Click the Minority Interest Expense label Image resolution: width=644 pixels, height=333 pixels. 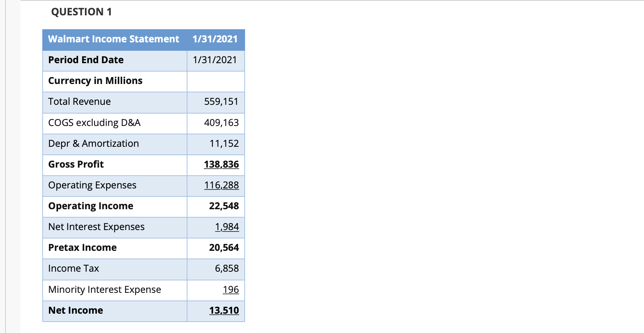[x=105, y=290]
